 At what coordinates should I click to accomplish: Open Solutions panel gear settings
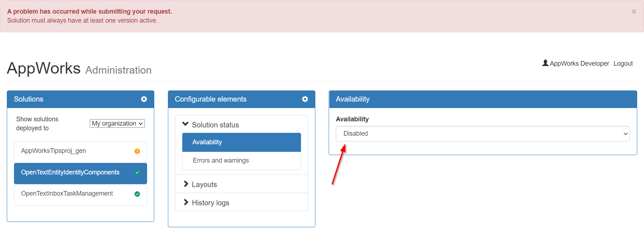point(144,99)
